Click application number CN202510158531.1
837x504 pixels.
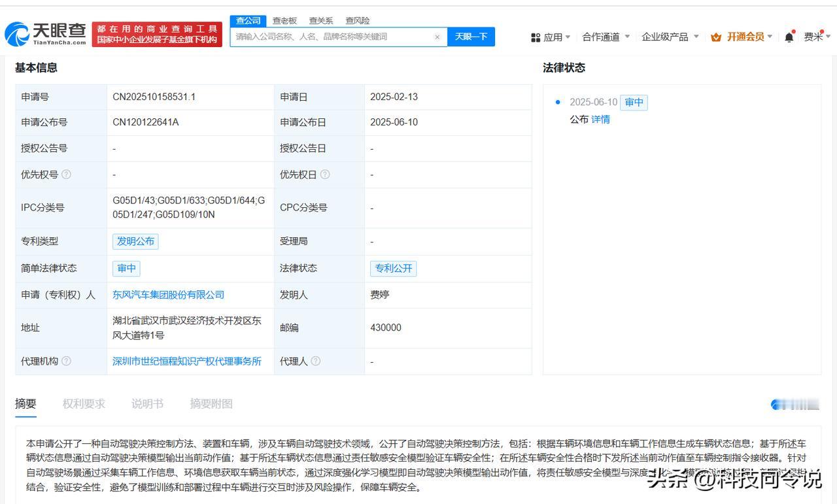[154, 97]
